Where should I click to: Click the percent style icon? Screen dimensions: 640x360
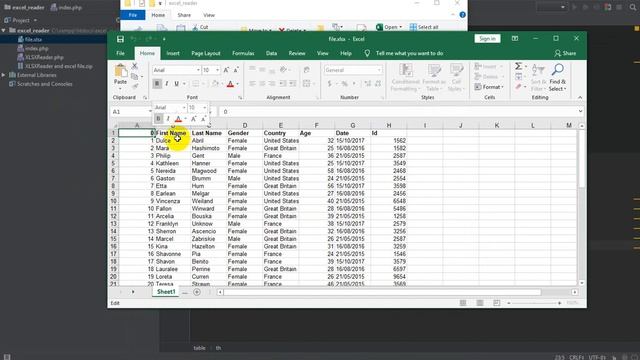pos(344,84)
